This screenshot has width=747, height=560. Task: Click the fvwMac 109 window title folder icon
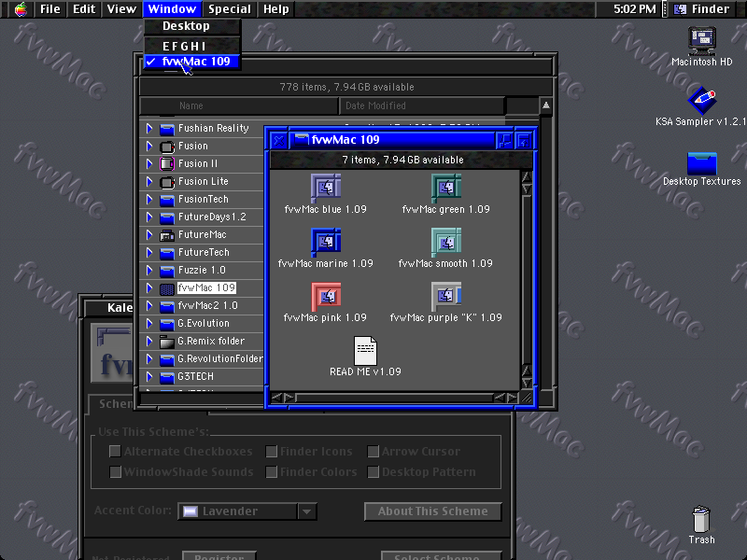(x=301, y=139)
